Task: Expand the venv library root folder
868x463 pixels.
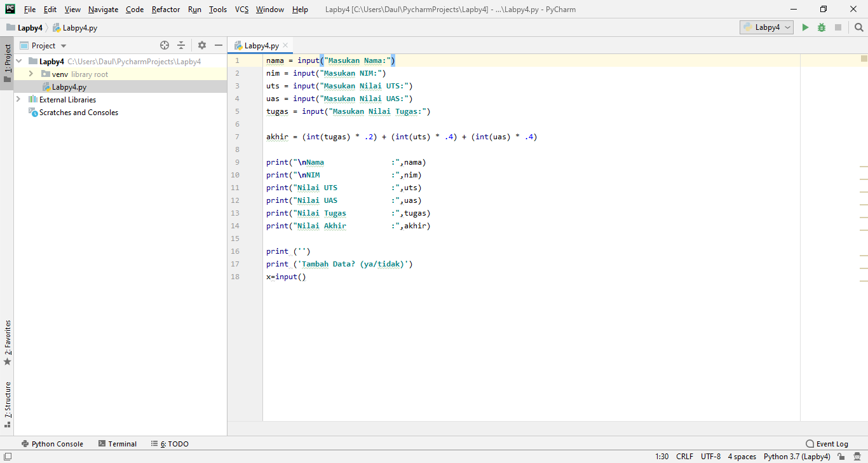Action: pos(29,74)
